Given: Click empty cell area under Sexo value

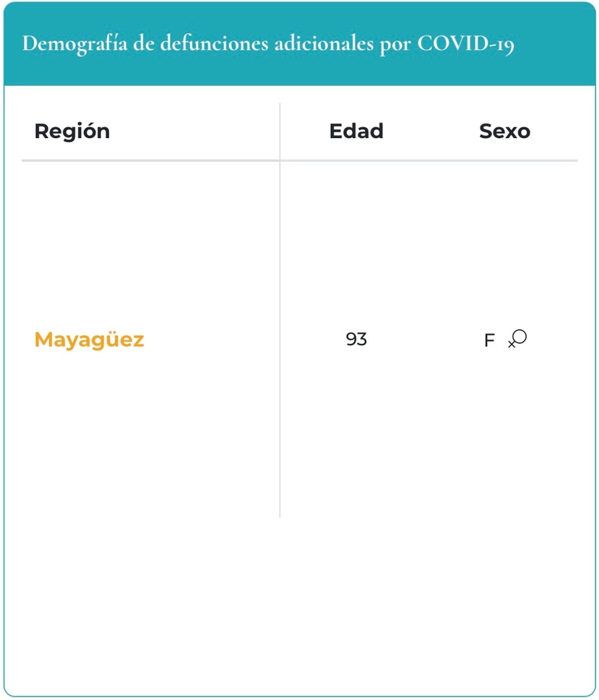Looking at the screenshot, I should (505, 438).
